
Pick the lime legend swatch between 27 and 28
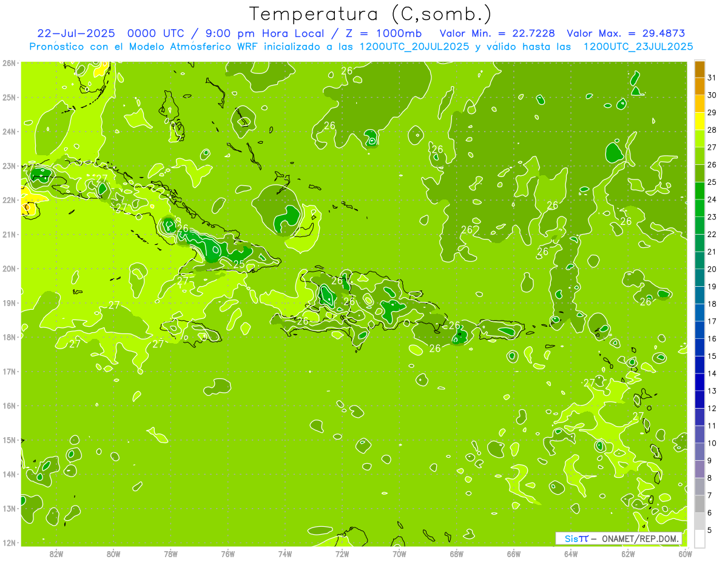(699, 138)
